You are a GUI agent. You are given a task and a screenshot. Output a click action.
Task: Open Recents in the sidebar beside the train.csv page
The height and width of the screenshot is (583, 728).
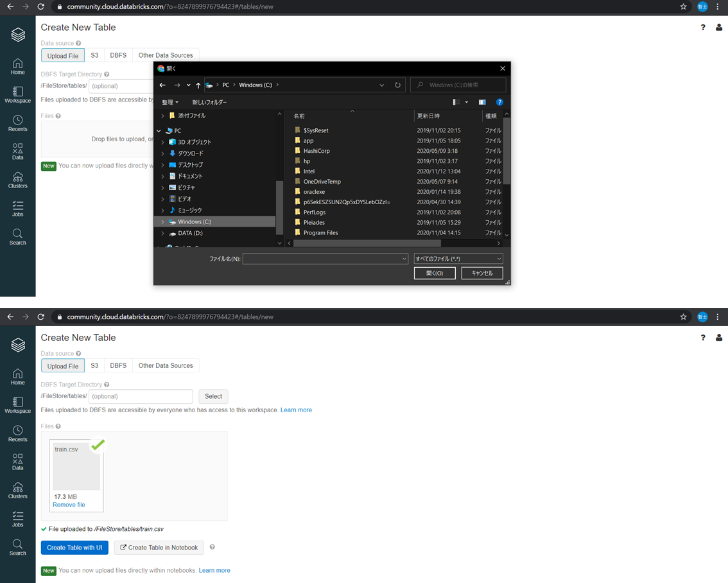pyautogui.click(x=17, y=433)
